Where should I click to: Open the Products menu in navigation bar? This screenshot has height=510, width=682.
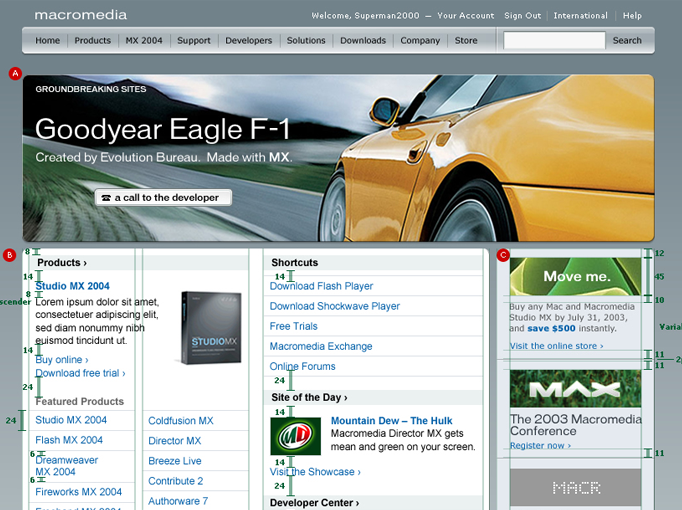tap(92, 41)
